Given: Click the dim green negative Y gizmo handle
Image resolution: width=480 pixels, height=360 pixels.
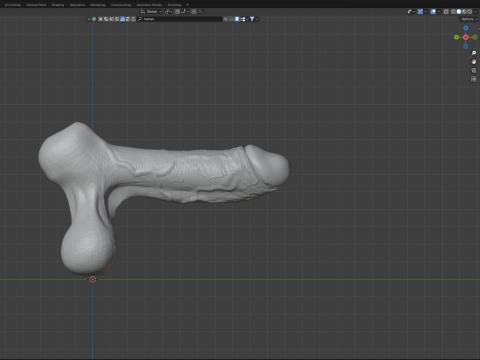Looking at the screenshot, I should [x=475, y=37].
